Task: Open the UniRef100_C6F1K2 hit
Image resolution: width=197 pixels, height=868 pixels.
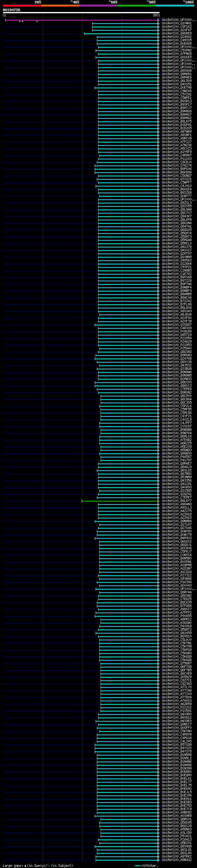Action: tap(177, 27)
